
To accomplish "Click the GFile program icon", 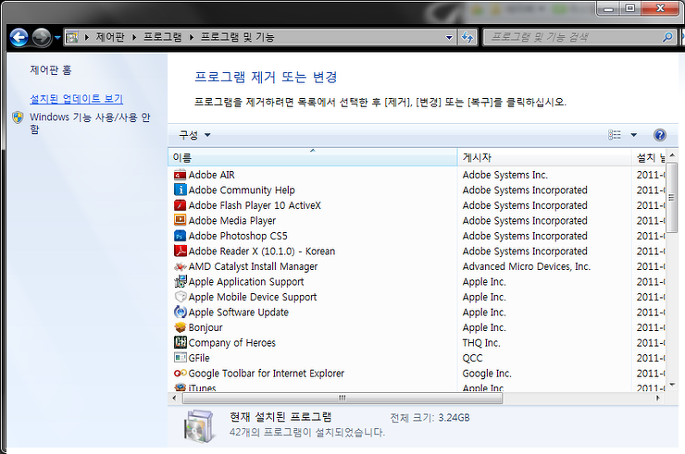I will click(180, 358).
